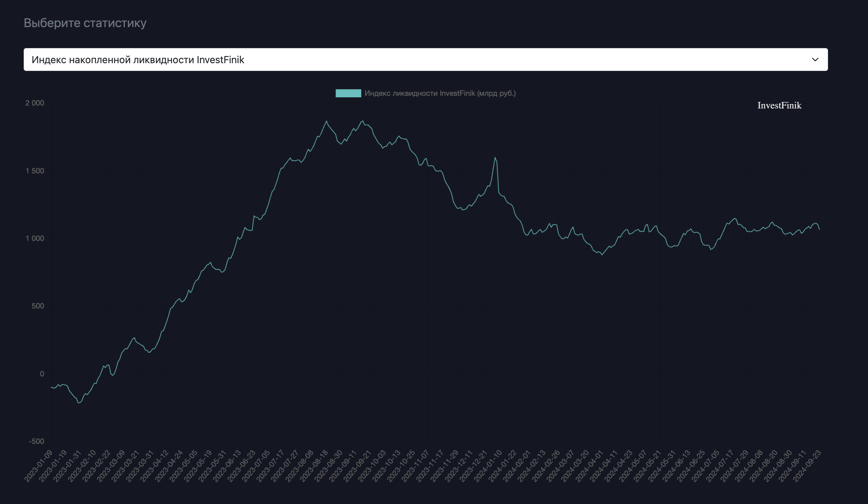
Task: Click the 2023-09-21 date label
Action: [357, 466]
